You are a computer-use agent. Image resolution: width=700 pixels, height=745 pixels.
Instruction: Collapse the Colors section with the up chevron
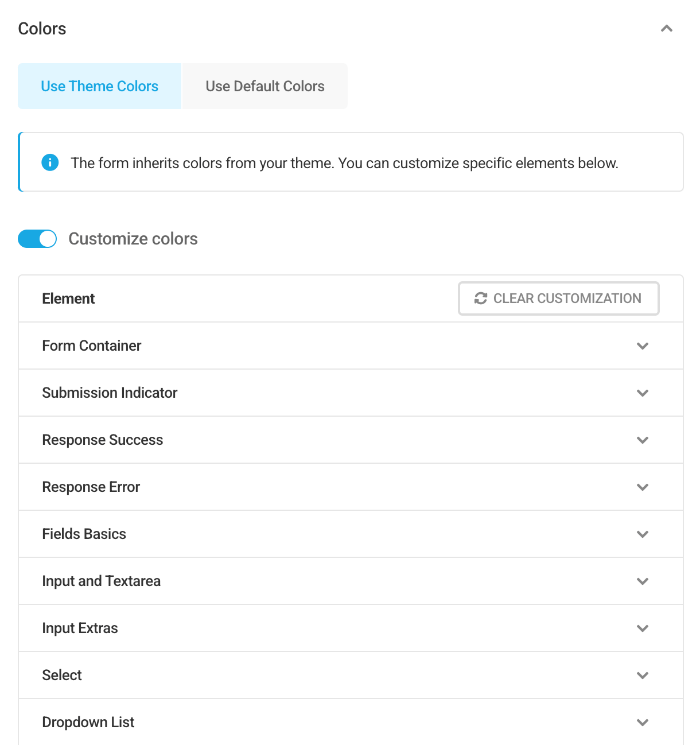[x=666, y=29]
